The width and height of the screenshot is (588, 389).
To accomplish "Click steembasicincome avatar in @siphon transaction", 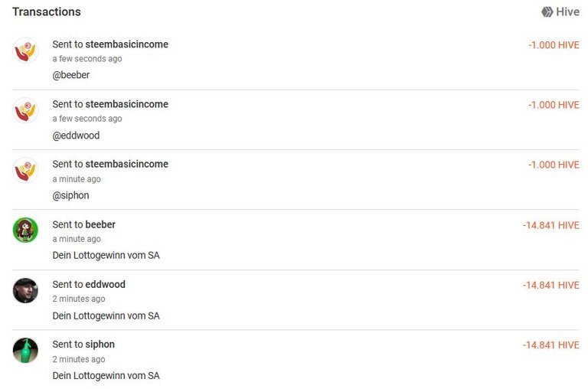I will pos(25,170).
